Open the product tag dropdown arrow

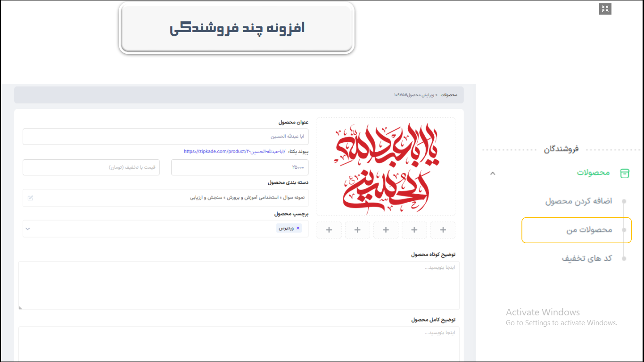coord(27,229)
